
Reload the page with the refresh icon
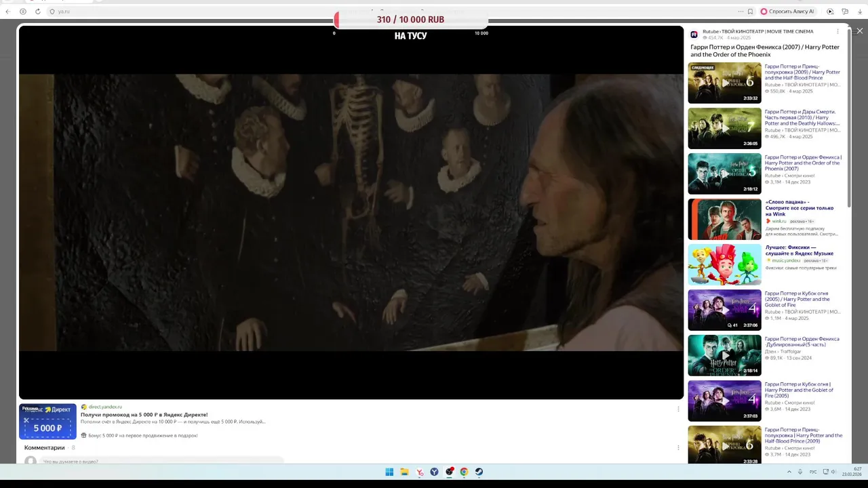point(37,12)
